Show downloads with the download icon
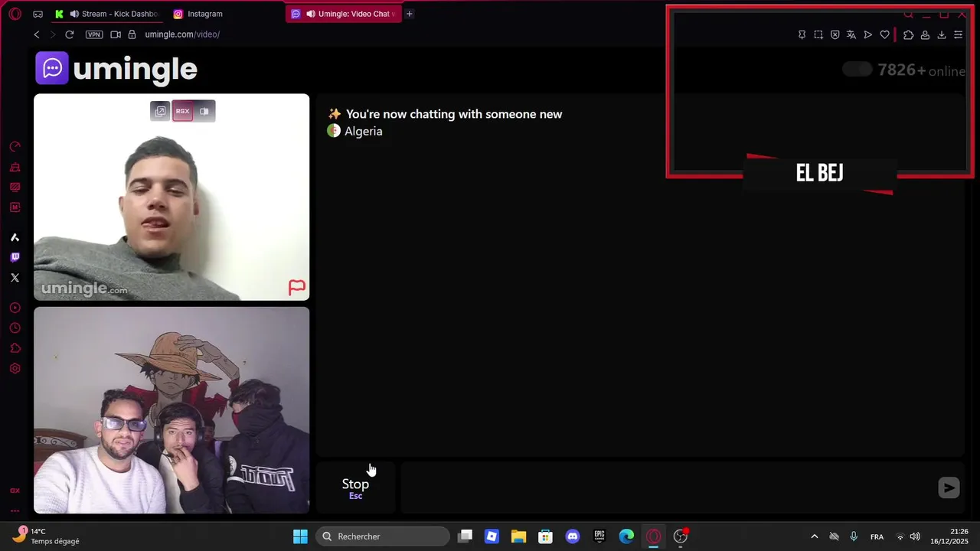The width and height of the screenshot is (980, 551). [942, 34]
